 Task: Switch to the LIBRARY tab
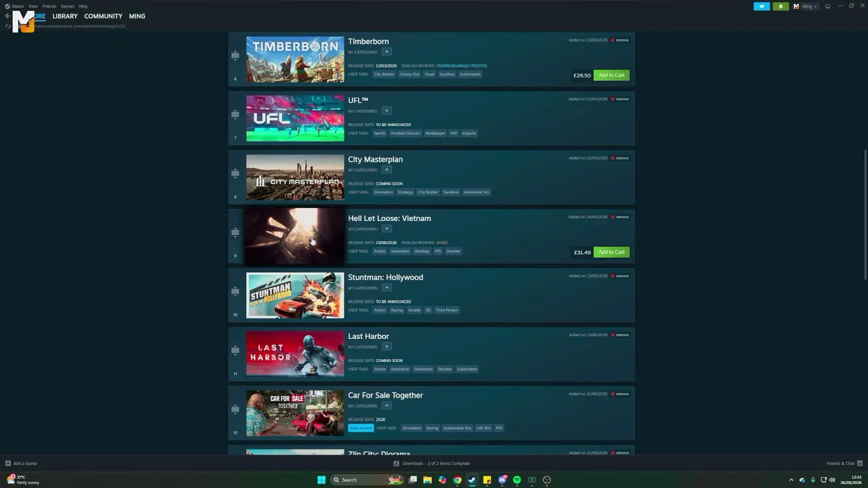point(65,16)
